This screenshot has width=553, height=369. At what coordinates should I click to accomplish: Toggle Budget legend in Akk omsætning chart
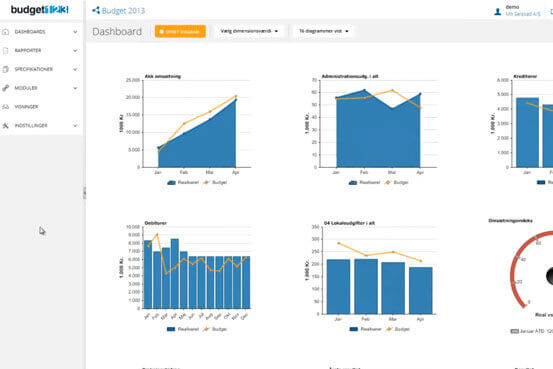point(215,182)
